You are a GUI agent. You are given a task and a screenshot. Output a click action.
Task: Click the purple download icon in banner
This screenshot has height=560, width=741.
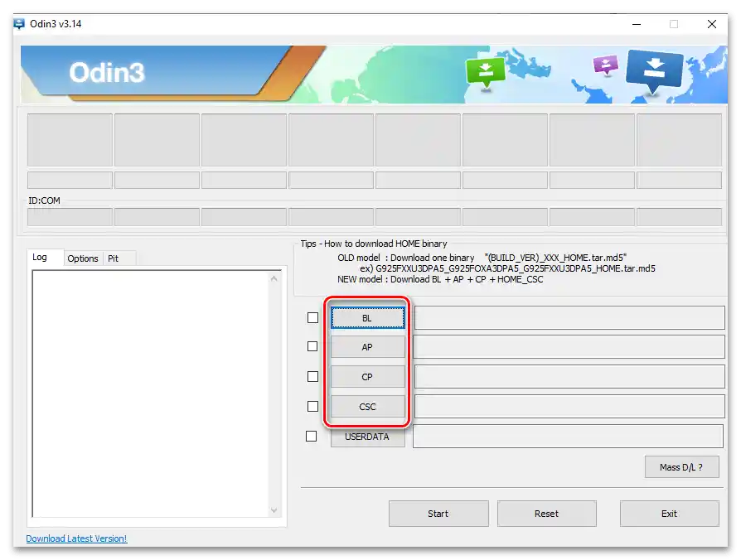(606, 65)
